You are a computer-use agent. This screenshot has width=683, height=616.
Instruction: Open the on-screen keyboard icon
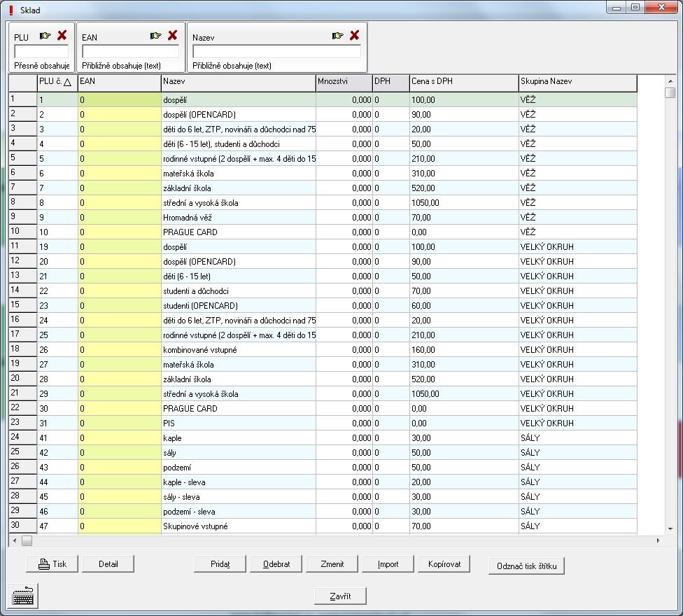[23, 596]
